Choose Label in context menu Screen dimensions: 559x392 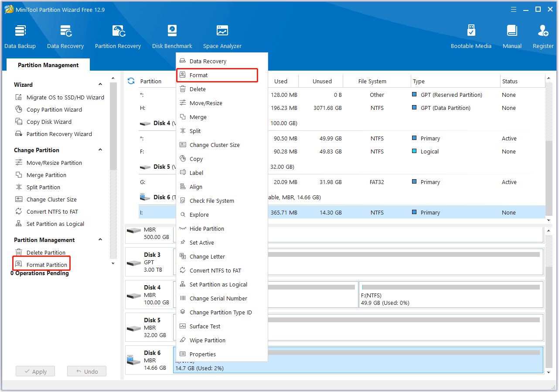222,173
